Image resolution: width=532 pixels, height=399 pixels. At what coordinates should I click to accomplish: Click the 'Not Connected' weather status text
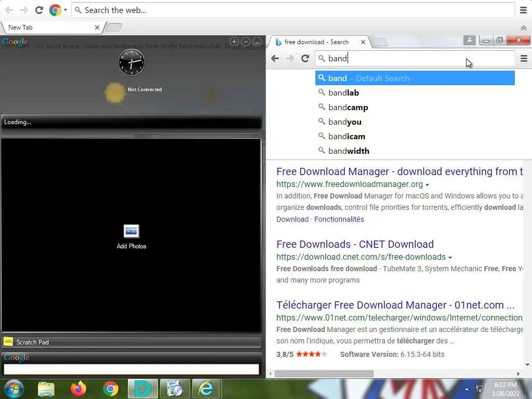pos(145,89)
